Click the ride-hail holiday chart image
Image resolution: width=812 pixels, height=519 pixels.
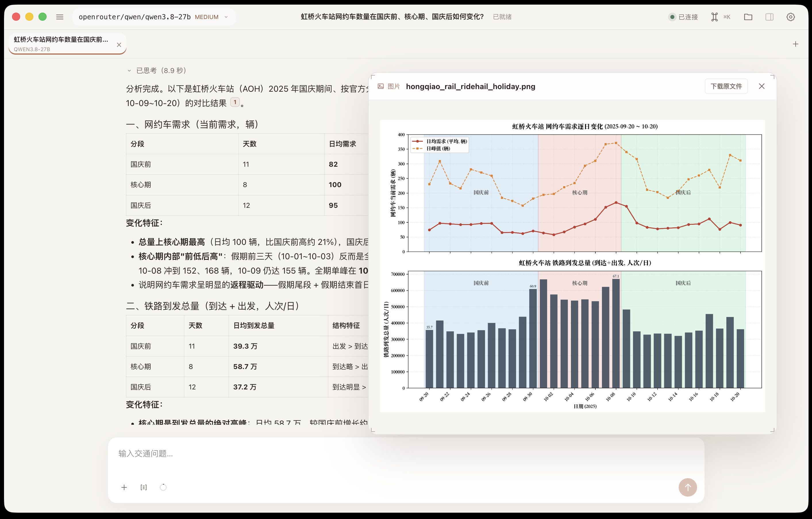coord(573,266)
